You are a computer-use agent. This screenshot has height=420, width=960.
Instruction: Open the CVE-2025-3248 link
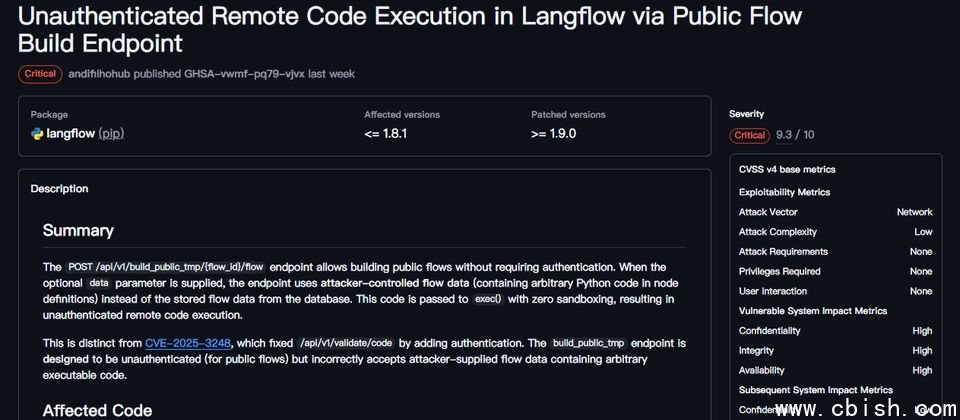coord(188,343)
